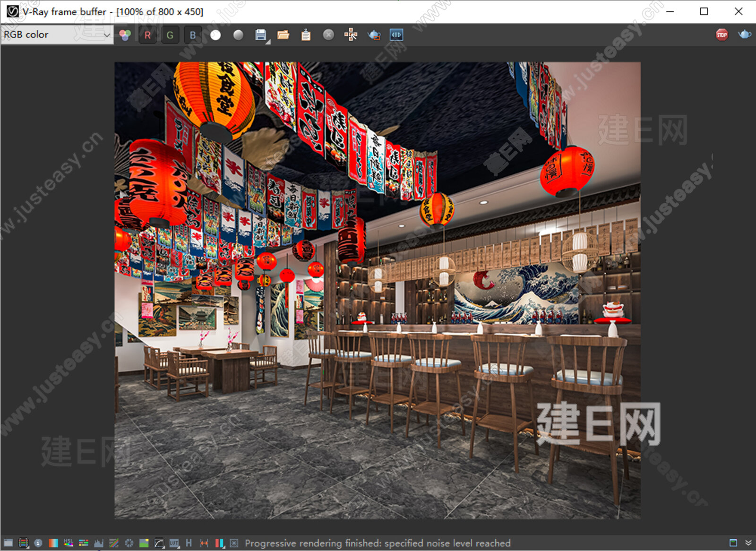756x551 pixels.
Task: Click the V-Ray logo in title bar
Action: point(12,11)
